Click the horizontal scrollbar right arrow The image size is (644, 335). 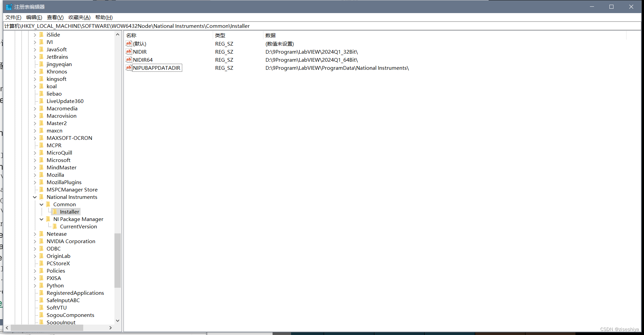coord(110,328)
